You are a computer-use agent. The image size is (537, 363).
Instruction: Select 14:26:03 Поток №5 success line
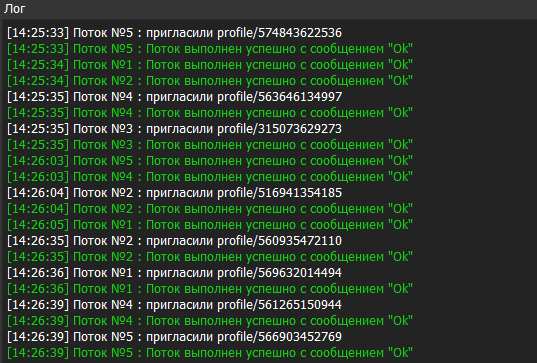pyautogui.click(x=210, y=161)
